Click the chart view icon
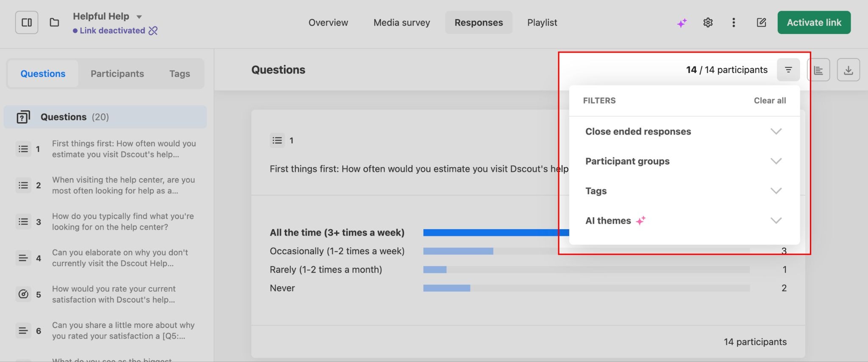This screenshot has height=362, width=868. coord(818,70)
